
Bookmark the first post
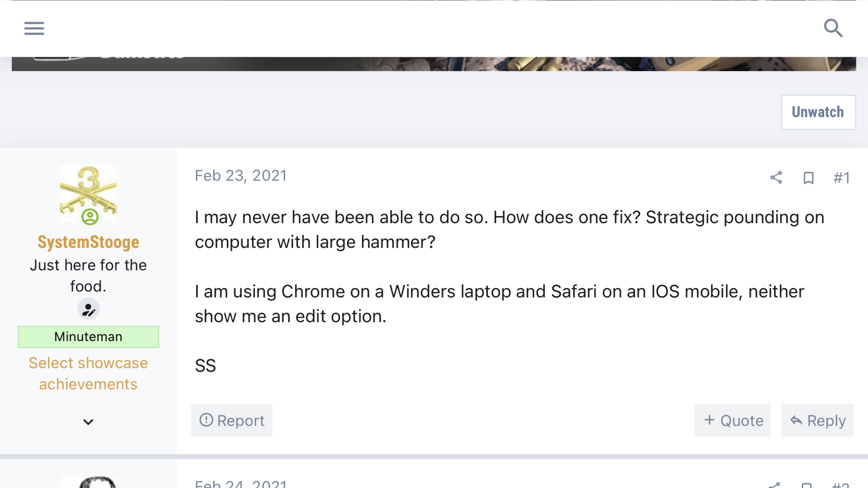point(808,178)
